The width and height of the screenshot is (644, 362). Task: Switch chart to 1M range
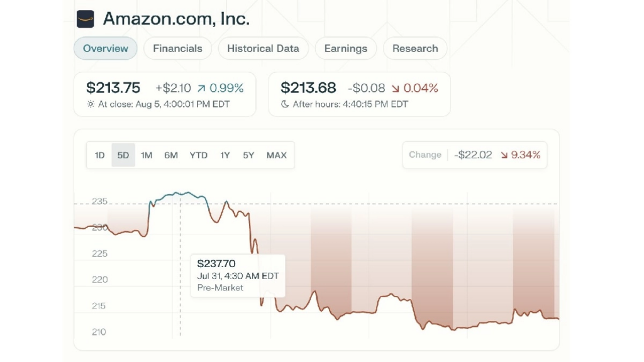(x=147, y=155)
